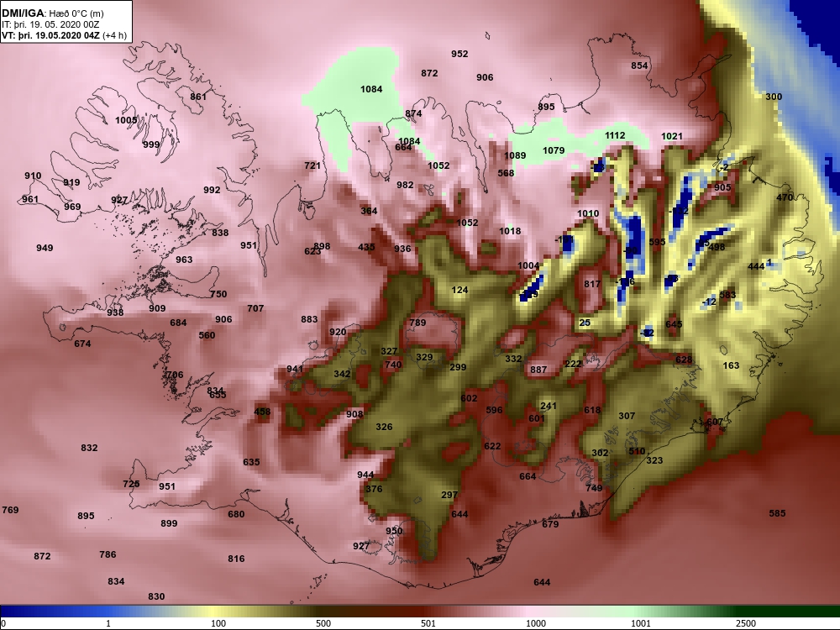Click the map value '725'
Image resolution: width=840 pixels, height=630 pixels.
coord(131,485)
